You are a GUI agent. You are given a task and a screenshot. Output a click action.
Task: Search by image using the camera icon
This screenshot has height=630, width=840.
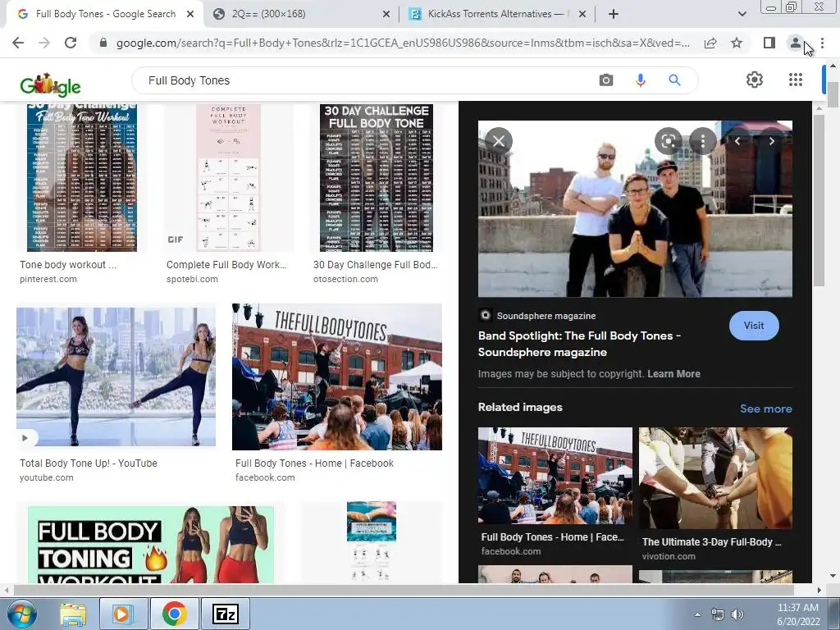click(606, 80)
